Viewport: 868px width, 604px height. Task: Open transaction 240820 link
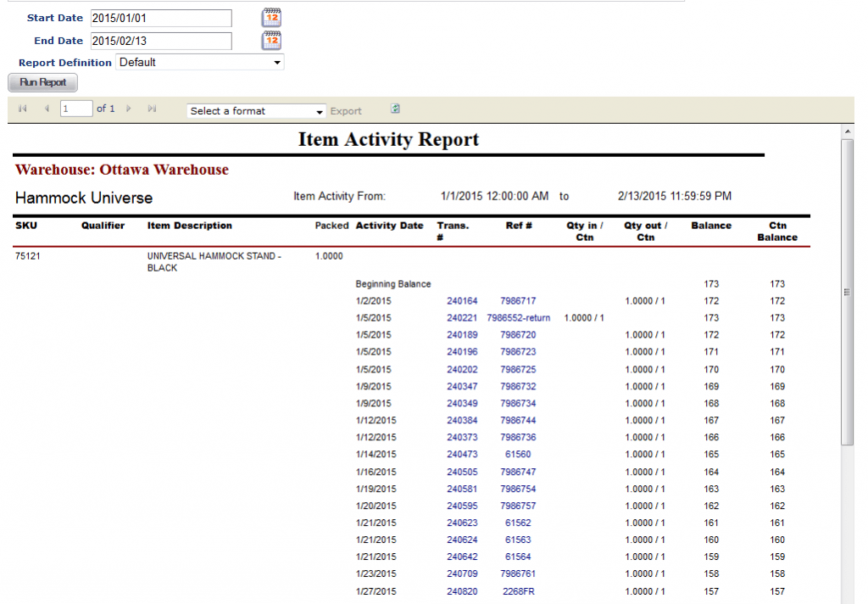point(462,591)
